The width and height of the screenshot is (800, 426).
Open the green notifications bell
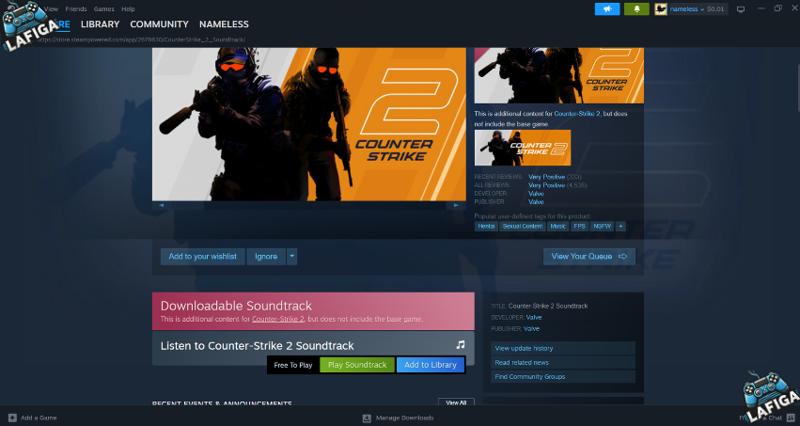click(x=636, y=9)
